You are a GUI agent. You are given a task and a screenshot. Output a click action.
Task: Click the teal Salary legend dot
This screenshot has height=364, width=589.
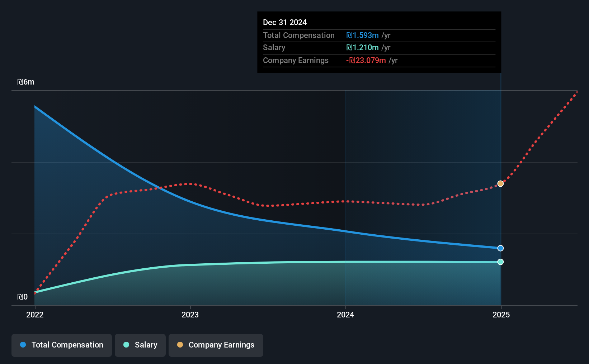(126, 345)
